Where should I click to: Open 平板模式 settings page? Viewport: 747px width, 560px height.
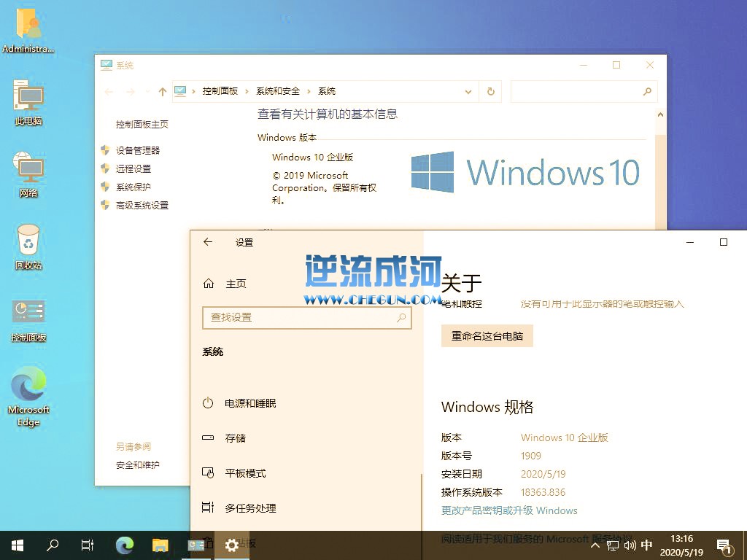pos(234,472)
